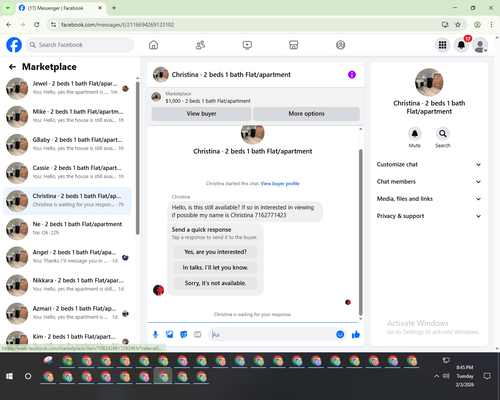
Task: Select the Messenger | Facebook tab
Action: click(x=61, y=8)
